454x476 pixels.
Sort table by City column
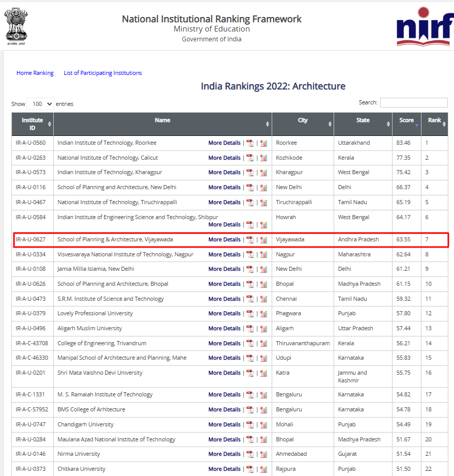[303, 124]
